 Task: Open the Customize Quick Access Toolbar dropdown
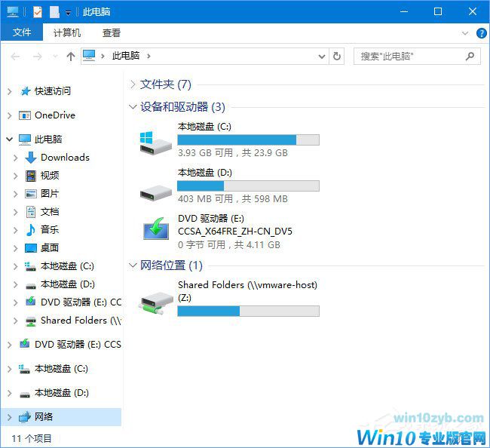[x=68, y=13]
